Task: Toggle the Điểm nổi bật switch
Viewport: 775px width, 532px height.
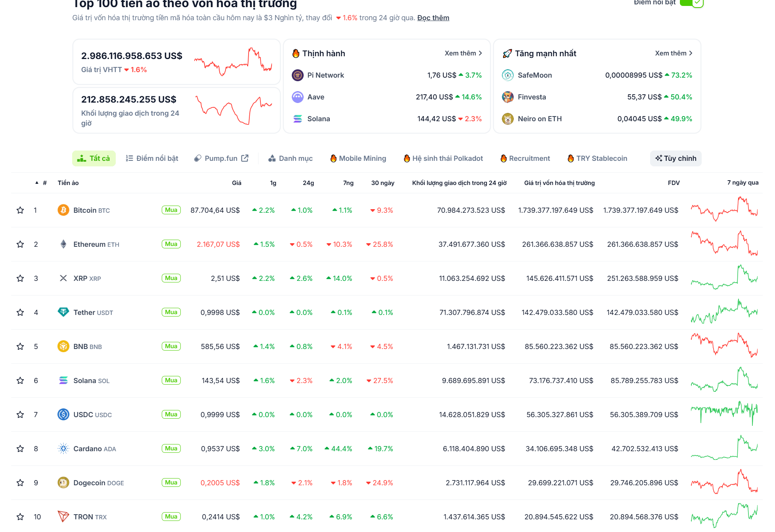Action: 692,3
